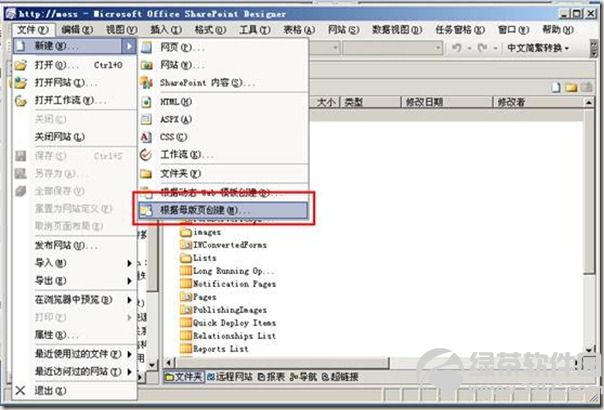Sort by 修改日期 column header
This screenshot has width=604, height=410.
click(x=447, y=102)
